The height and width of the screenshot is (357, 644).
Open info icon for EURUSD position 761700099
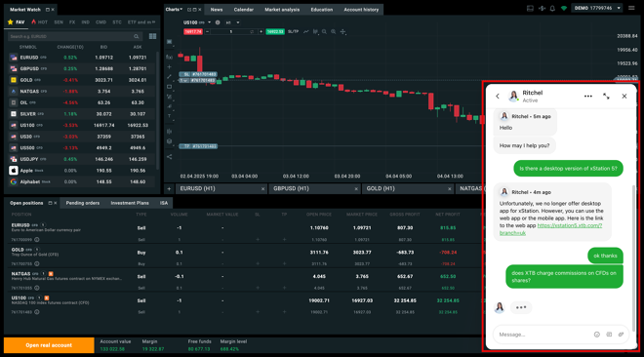(37, 240)
